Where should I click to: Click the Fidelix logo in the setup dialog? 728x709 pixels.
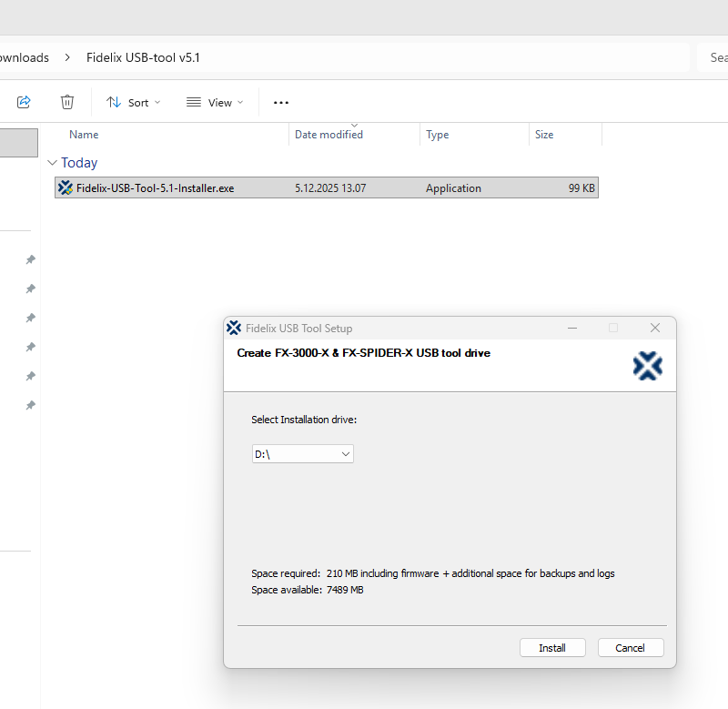(x=648, y=365)
